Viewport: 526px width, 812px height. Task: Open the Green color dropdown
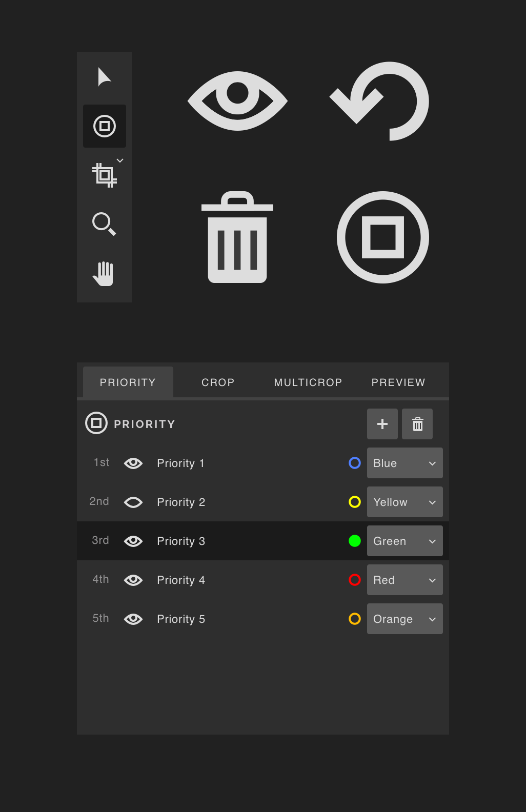[x=405, y=541]
